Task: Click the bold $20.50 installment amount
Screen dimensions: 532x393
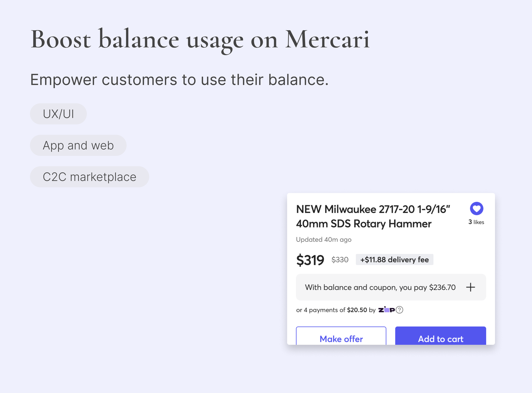Action: pos(357,310)
